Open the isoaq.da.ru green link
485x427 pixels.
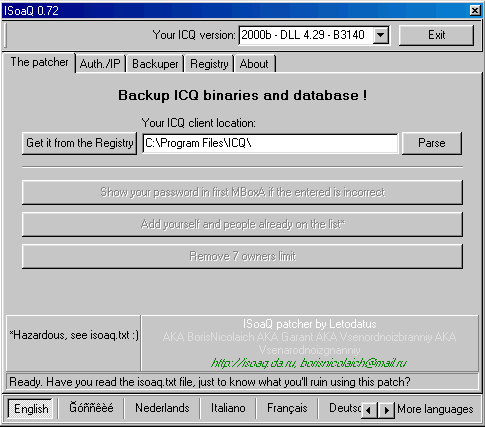(x=253, y=363)
